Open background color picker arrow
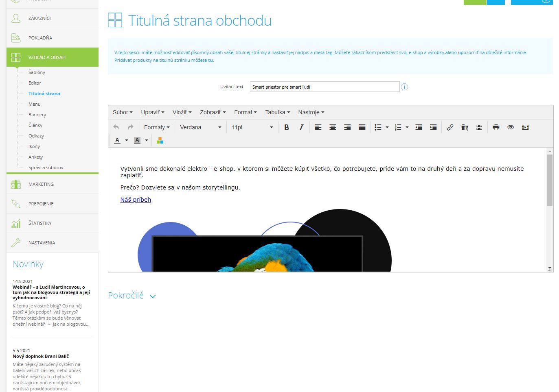The height and width of the screenshot is (392, 559). [x=147, y=140]
